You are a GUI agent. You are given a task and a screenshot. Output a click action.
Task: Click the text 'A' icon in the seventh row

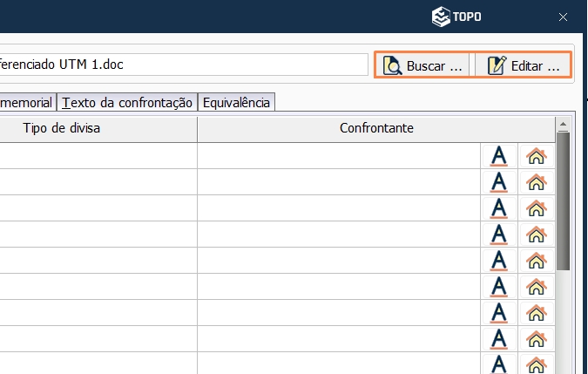coord(499,313)
